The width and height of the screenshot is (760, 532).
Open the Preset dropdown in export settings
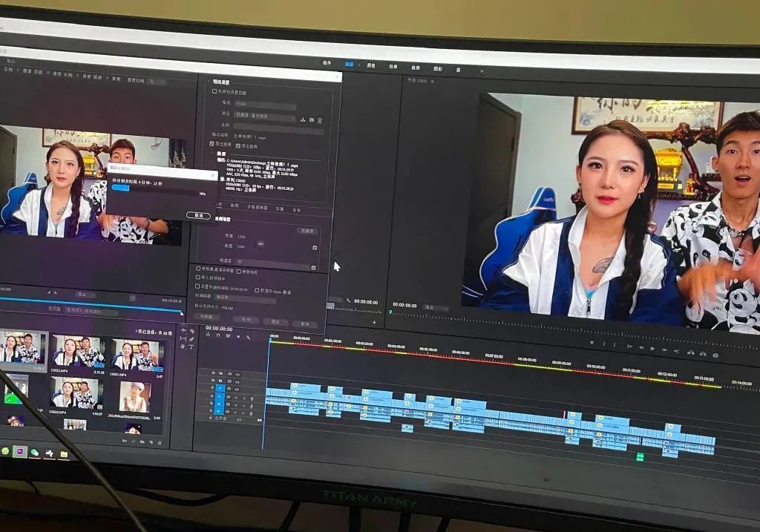(265, 116)
